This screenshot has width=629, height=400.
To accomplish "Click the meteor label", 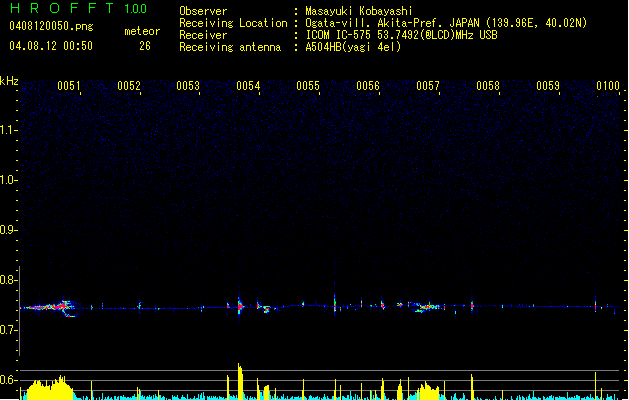I will pyautogui.click(x=142, y=31).
